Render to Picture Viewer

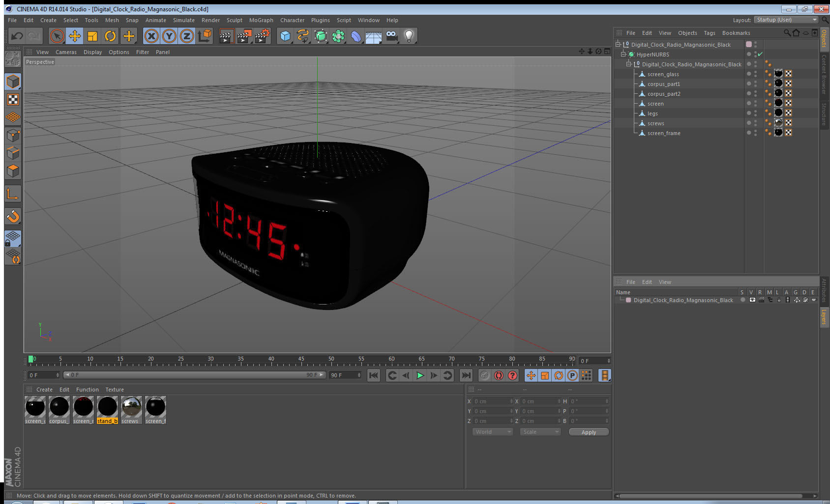tap(244, 36)
